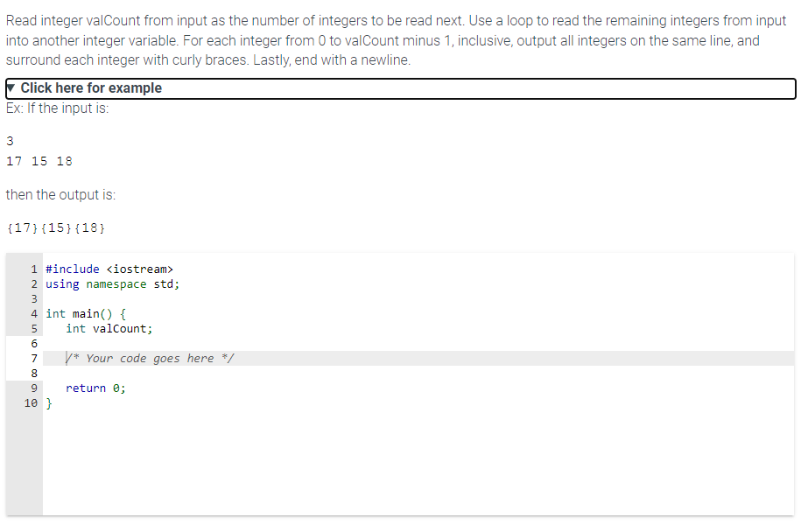The height and width of the screenshot is (532, 801).
Task: Click the "return 0;" statement
Action: coord(93,388)
